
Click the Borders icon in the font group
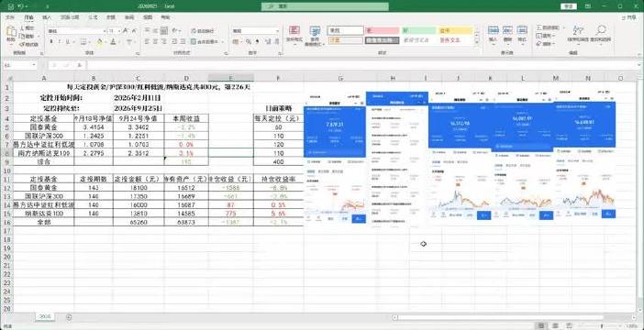click(x=83, y=41)
